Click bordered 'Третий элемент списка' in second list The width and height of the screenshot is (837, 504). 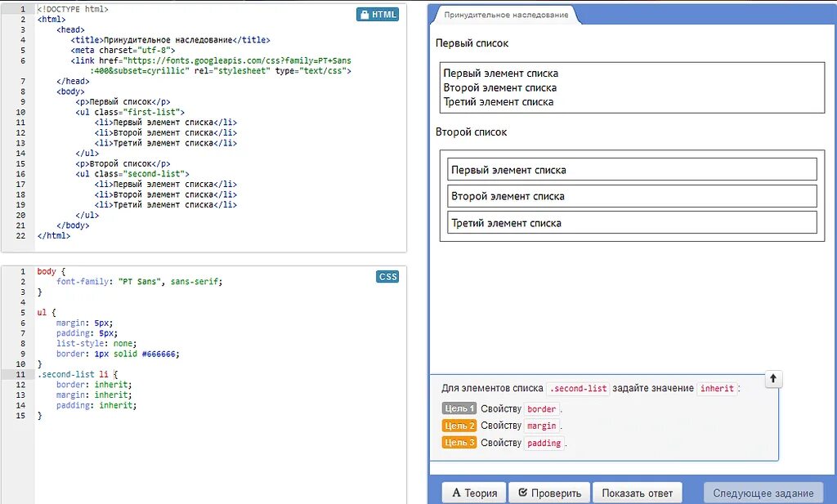(x=632, y=222)
